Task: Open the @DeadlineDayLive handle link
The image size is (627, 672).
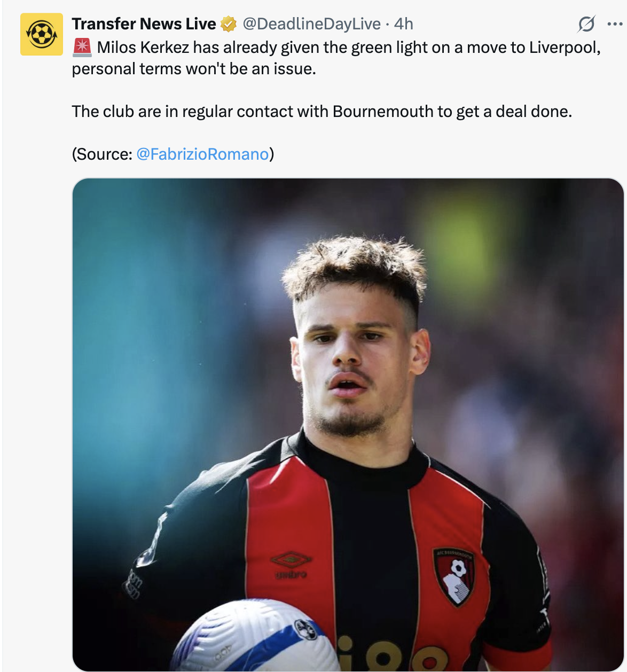Action: click(311, 24)
